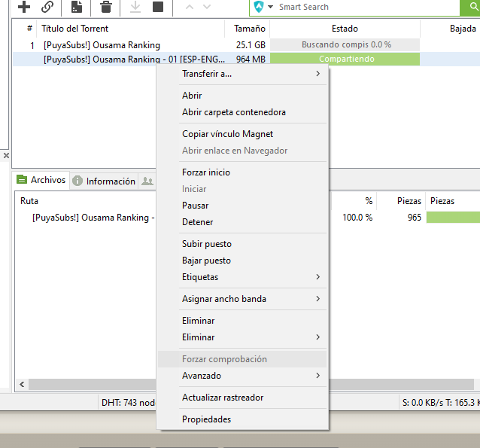
Task: Close the side panel with X
Action: click(6, 156)
